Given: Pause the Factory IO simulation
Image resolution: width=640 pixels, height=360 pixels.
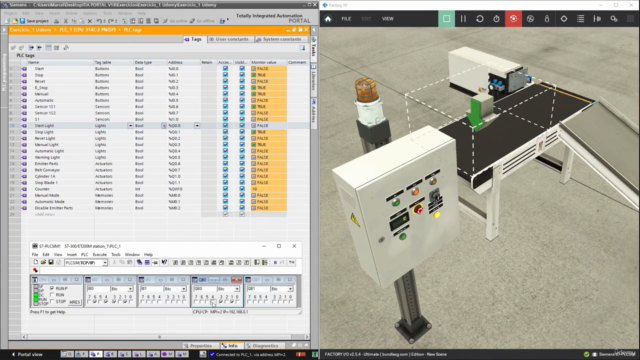Looking at the screenshot, I should click(463, 19).
